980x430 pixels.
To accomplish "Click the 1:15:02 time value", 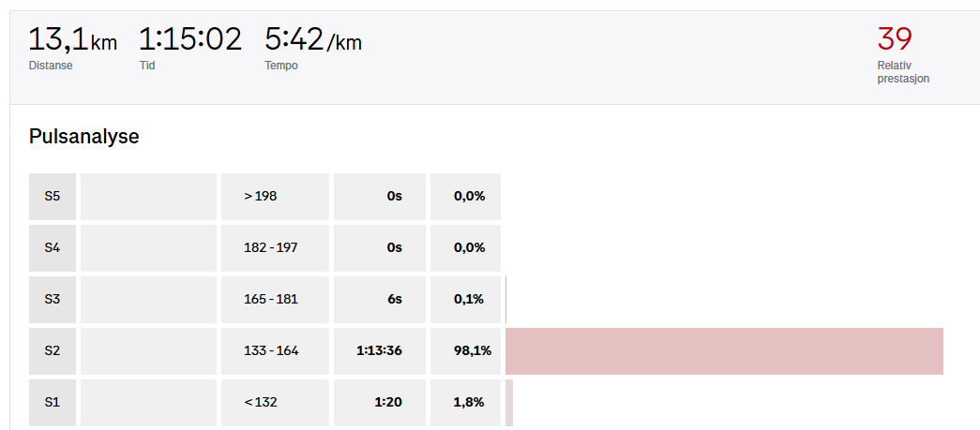I will point(190,40).
